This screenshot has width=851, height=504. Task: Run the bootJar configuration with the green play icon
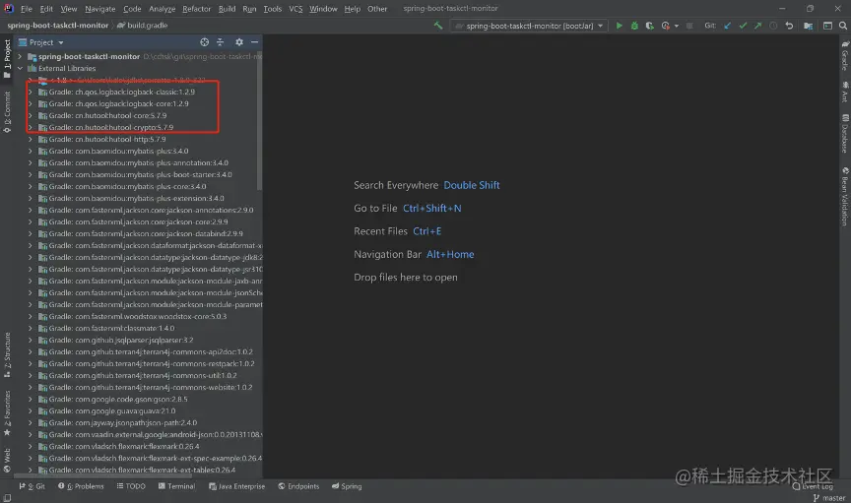tap(619, 26)
